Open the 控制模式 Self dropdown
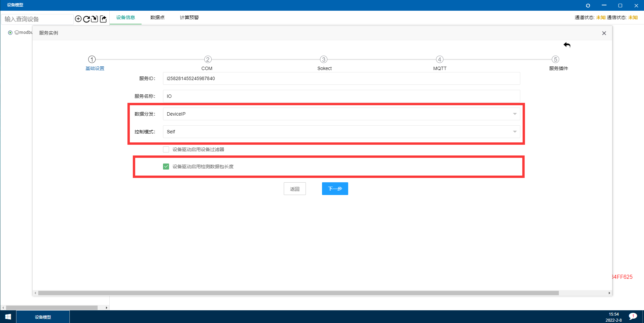The width and height of the screenshot is (644, 323). 341,132
